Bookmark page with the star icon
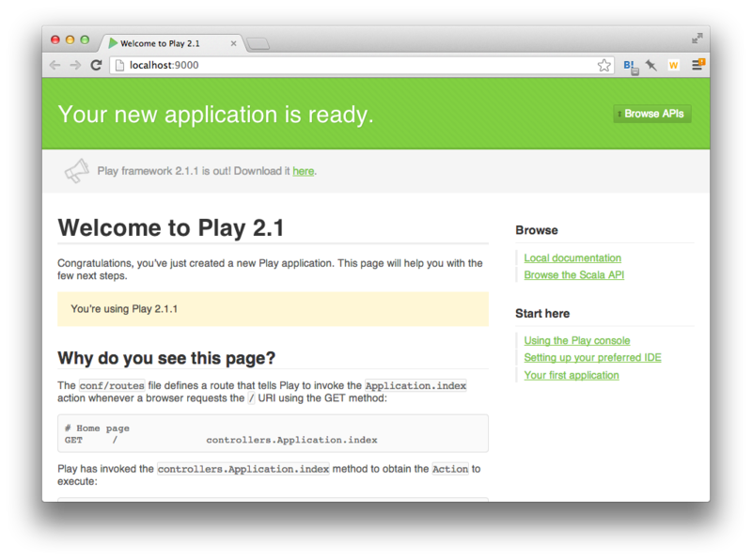752x560 pixels. tap(604, 65)
